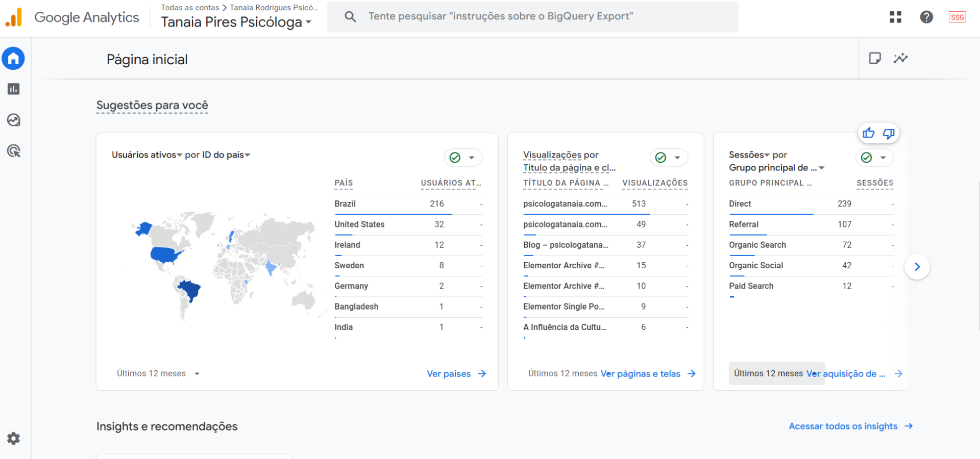The width and height of the screenshot is (980, 459).
Task: Open the Google apps grid icon
Action: (x=895, y=17)
